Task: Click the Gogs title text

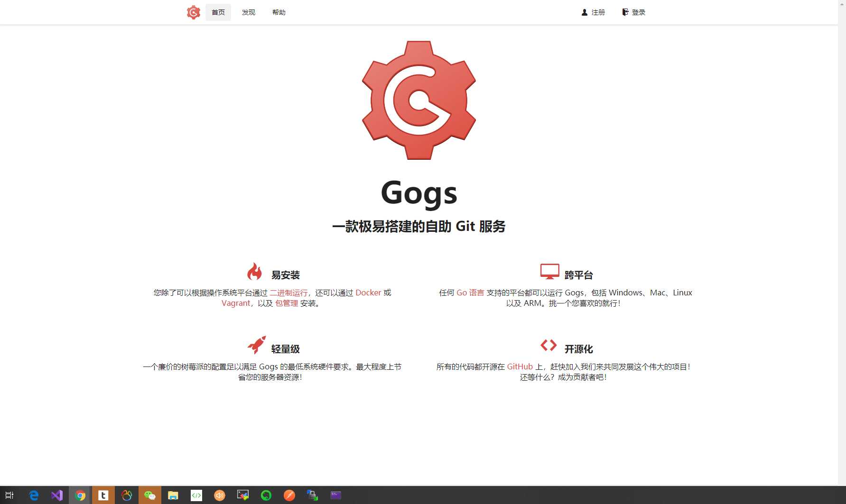Action: (419, 193)
